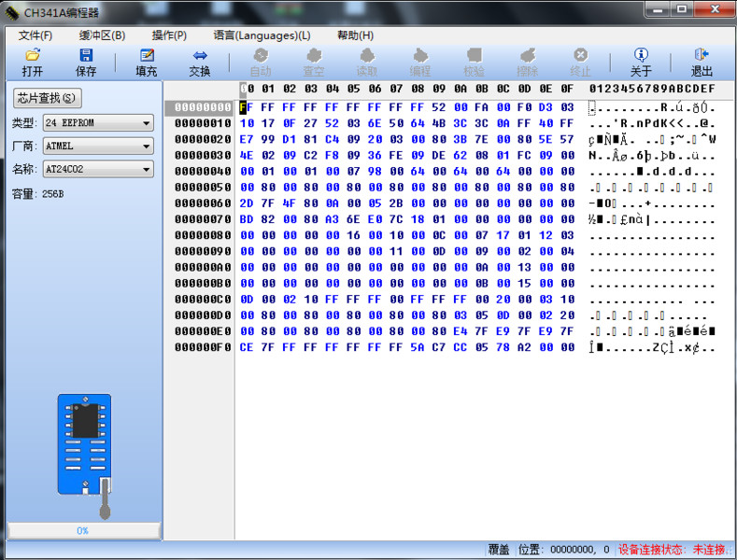Open the 帮助(H) menu
The width and height of the screenshot is (737, 560).
click(355, 35)
